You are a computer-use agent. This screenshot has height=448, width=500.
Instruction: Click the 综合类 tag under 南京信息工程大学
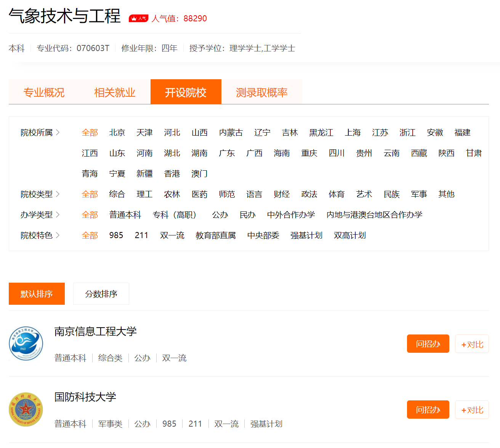[x=111, y=358]
